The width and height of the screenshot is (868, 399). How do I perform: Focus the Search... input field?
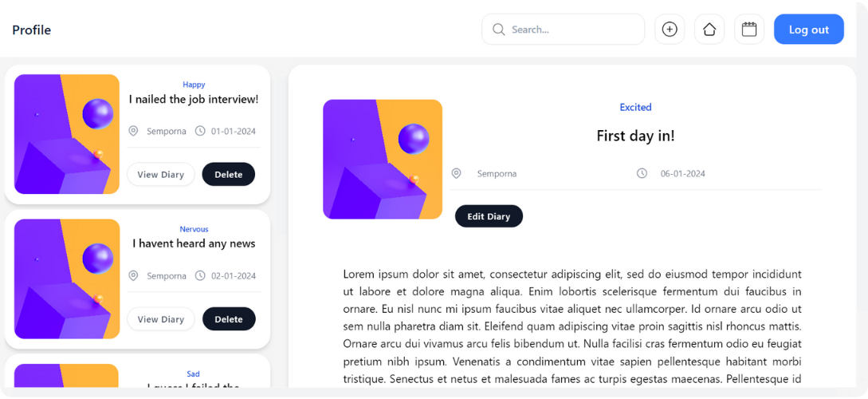[564, 30]
